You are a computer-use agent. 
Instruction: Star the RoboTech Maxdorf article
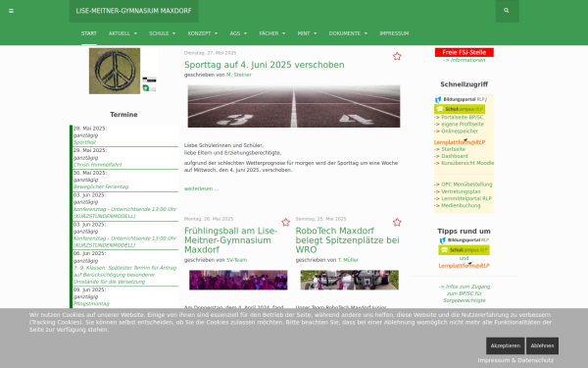point(397,223)
